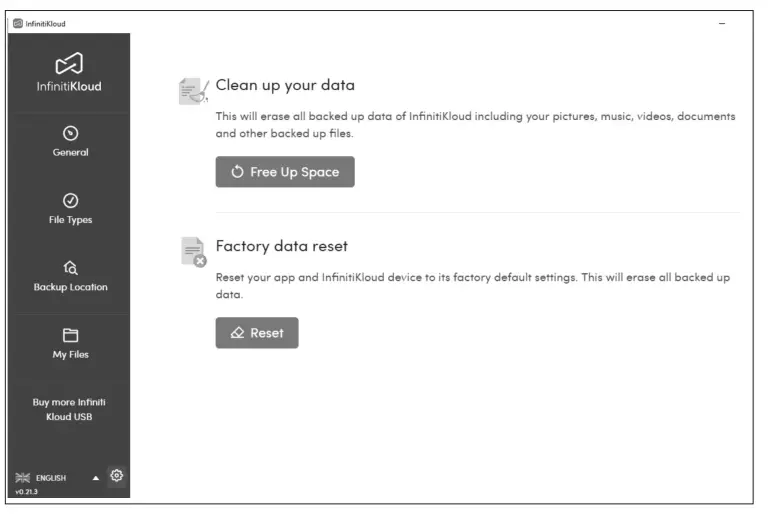Open the ENGLISH language dropdown

click(51, 478)
